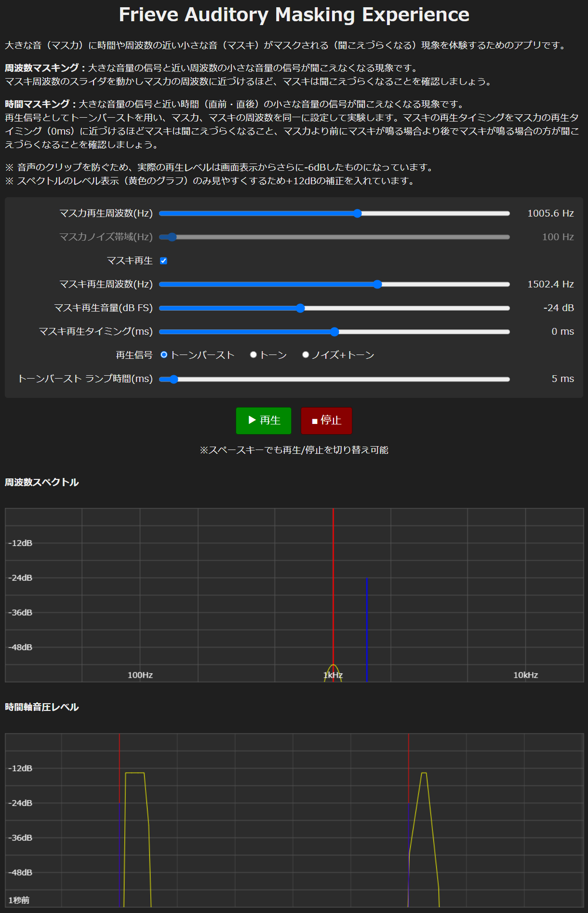Screen dimensions: 588x913
Task: Click the マスカ再生周波数(Hz) label
Action: click(x=106, y=213)
